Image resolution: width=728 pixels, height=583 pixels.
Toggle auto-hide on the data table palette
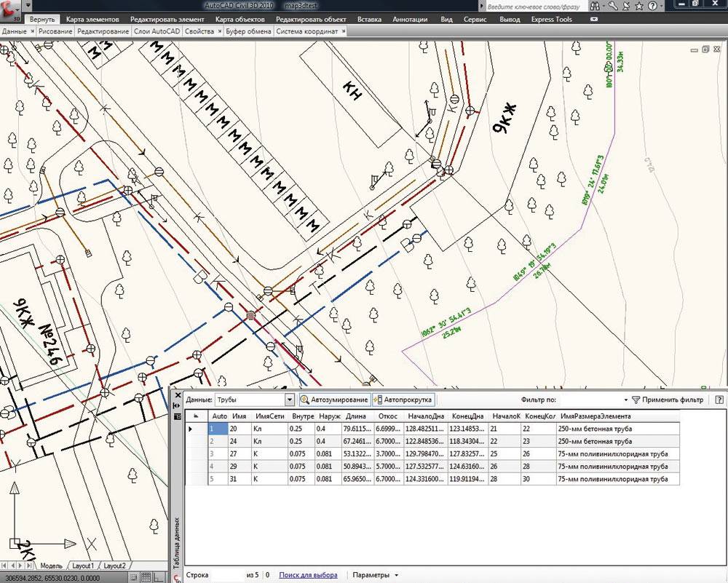pyautogui.click(x=177, y=405)
